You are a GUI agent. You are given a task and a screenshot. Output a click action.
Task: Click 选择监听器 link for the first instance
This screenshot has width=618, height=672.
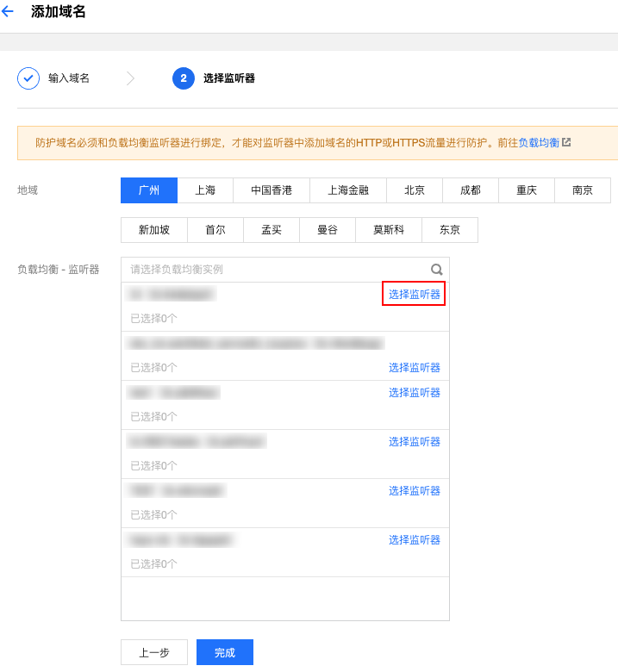(415, 294)
